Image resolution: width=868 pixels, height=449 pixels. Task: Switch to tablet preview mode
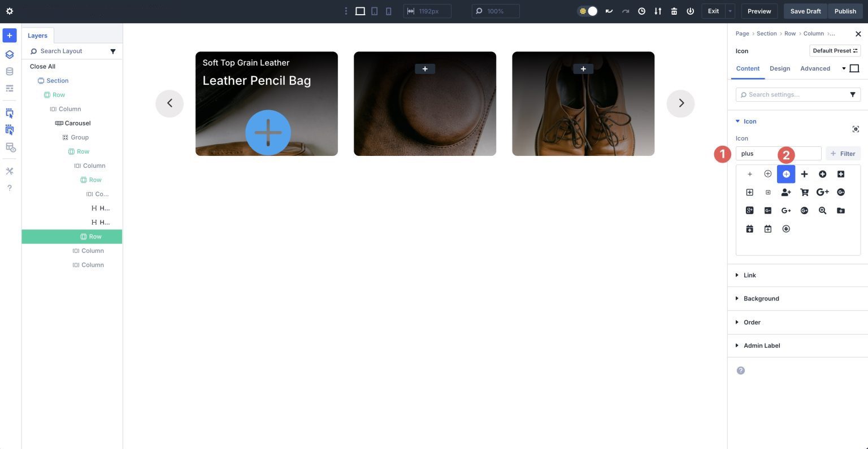click(x=374, y=11)
